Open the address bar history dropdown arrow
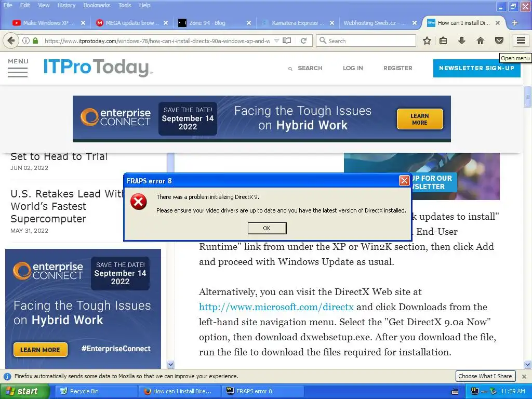The height and width of the screenshot is (399, 532). point(276,41)
